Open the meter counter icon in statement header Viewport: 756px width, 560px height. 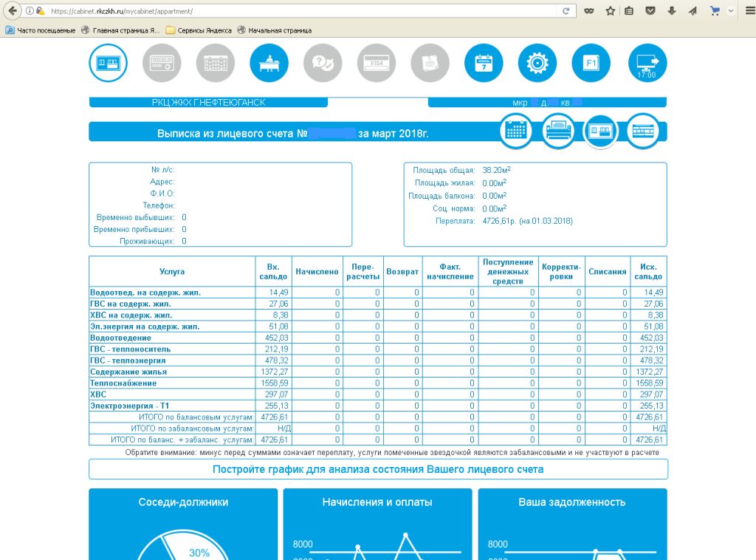[643, 130]
